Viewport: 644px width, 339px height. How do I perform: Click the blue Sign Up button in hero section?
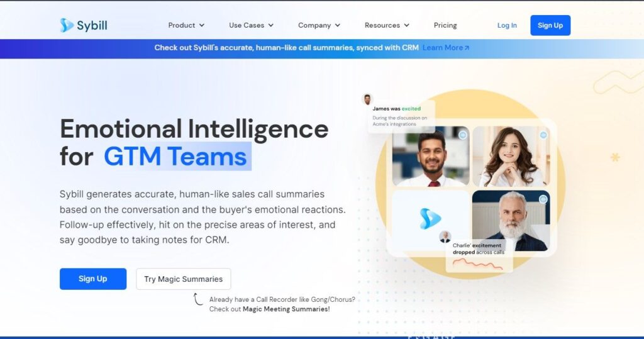(x=93, y=279)
